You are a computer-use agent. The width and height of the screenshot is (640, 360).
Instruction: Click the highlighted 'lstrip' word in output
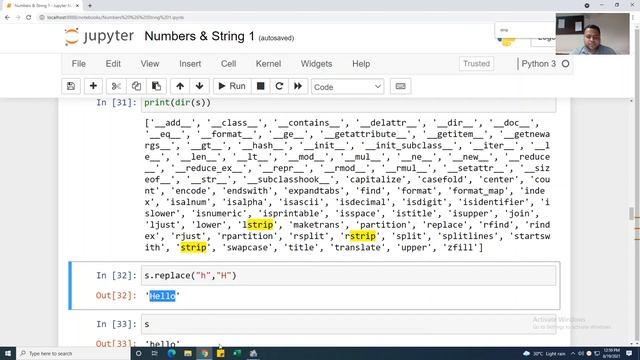point(258,225)
